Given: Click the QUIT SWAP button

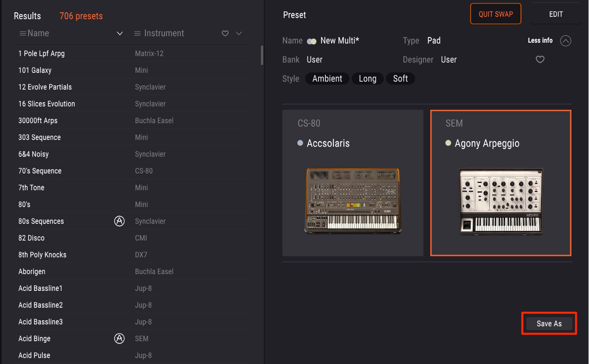Looking at the screenshot, I should click(496, 14).
